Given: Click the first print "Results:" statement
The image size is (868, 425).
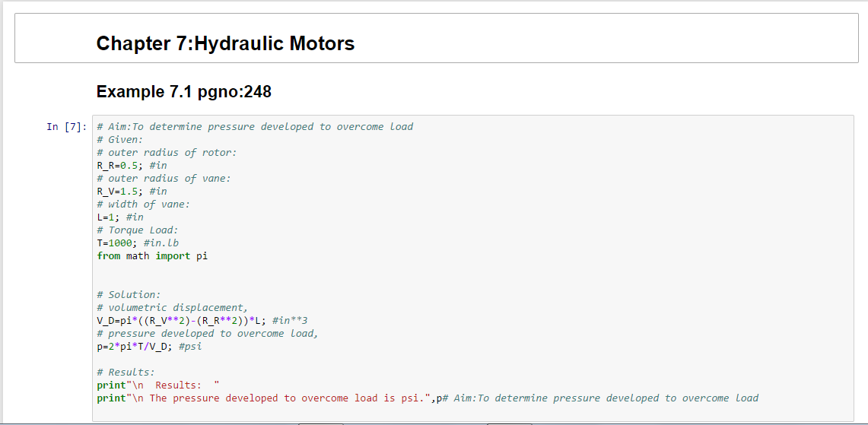Looking at the screenshot, I should [x=157, y=385].
